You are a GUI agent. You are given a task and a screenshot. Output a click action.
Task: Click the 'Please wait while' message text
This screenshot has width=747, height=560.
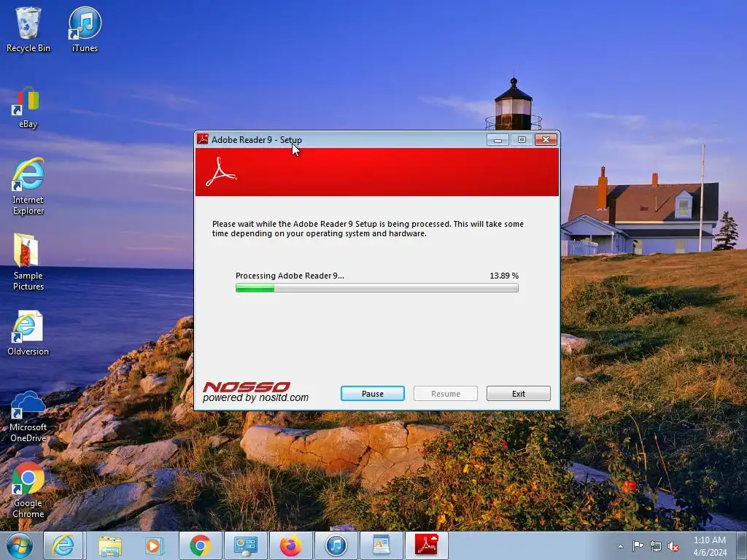[x=368, y=228]
